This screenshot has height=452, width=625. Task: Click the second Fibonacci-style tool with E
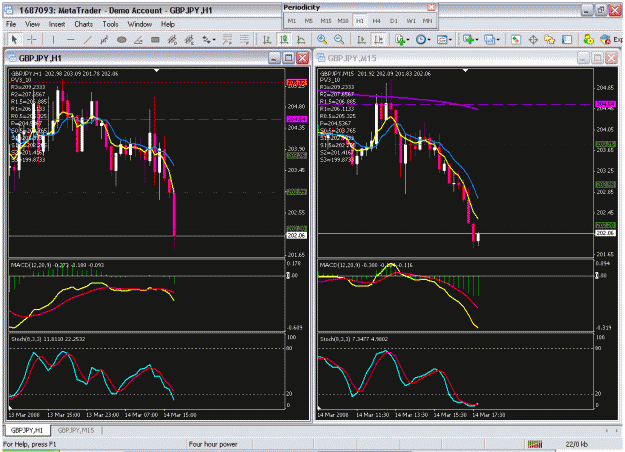(x=189, y=39)
